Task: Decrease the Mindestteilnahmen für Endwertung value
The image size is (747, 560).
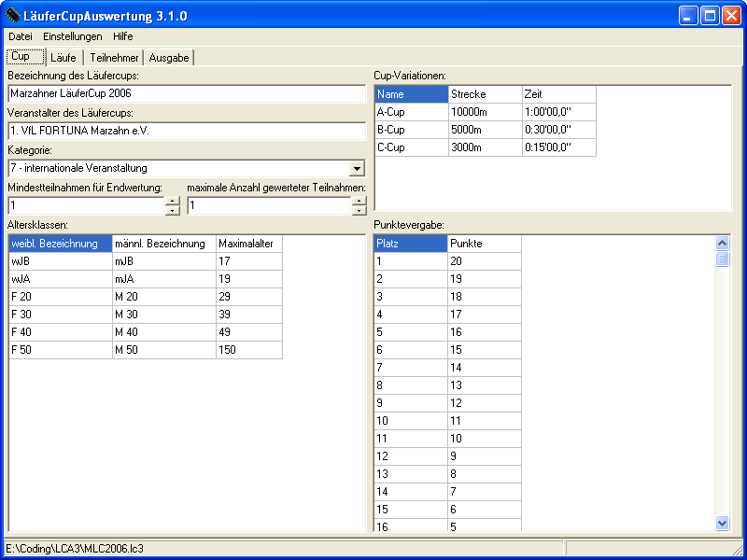Action: [173, 211]
